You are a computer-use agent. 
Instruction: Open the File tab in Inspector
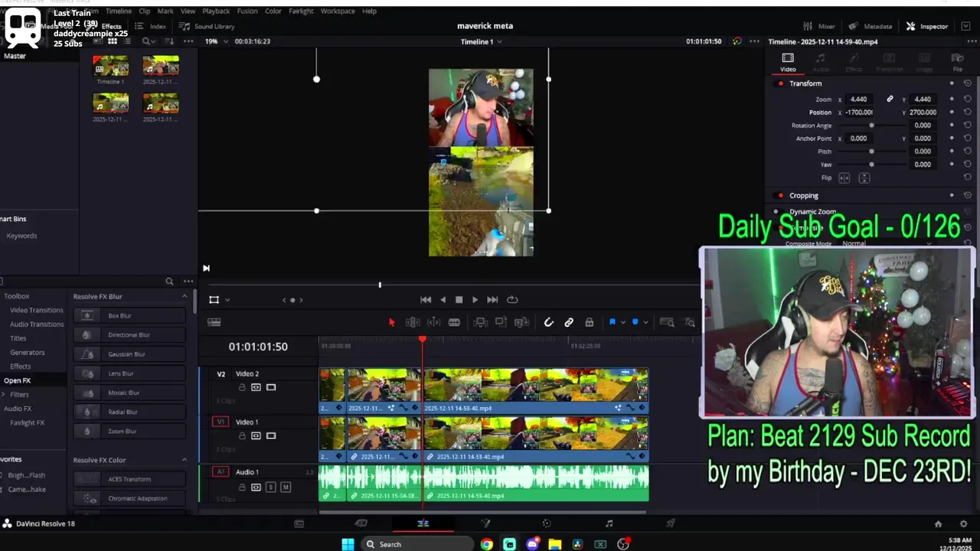tap(957, 62)
